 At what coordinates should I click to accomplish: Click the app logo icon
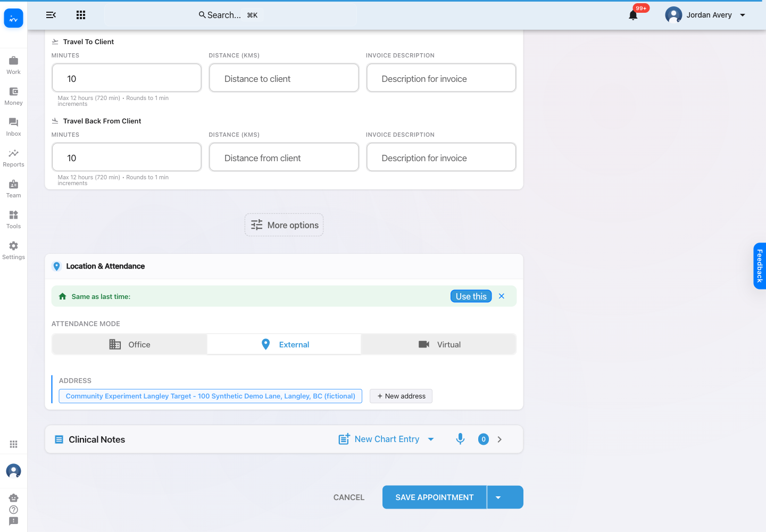point(13,18)
